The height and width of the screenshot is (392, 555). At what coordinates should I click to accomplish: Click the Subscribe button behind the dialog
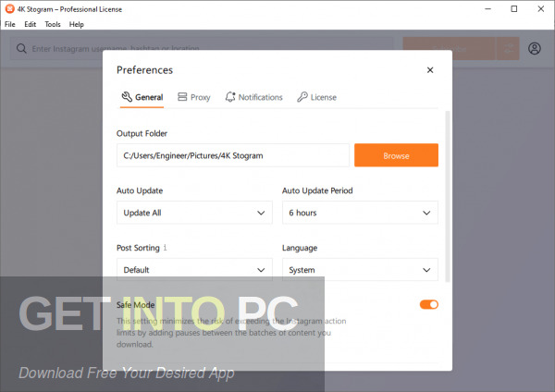point(449,48)
